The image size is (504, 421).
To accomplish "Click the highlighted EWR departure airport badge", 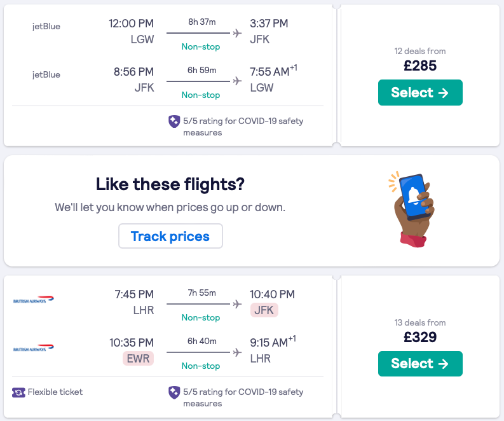I will (x=138, y=359).
